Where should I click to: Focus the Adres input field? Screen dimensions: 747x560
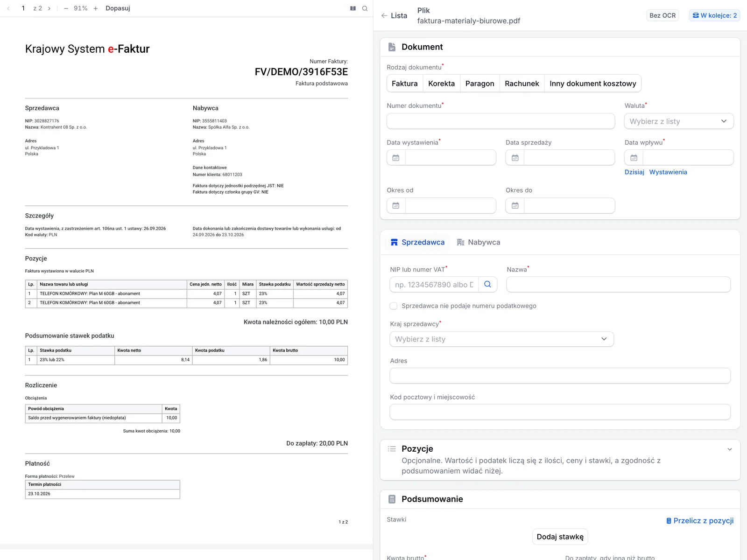(560, 376)
